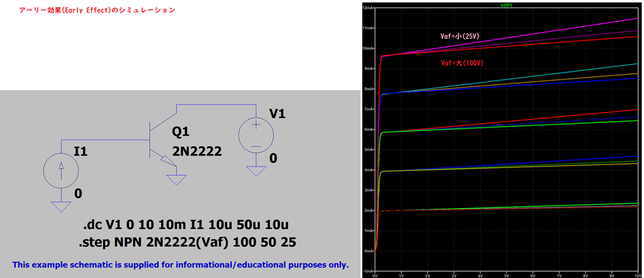Click the 12mA label on vertical axis
The image size is (644, 278).
click(x=367, y=8)
